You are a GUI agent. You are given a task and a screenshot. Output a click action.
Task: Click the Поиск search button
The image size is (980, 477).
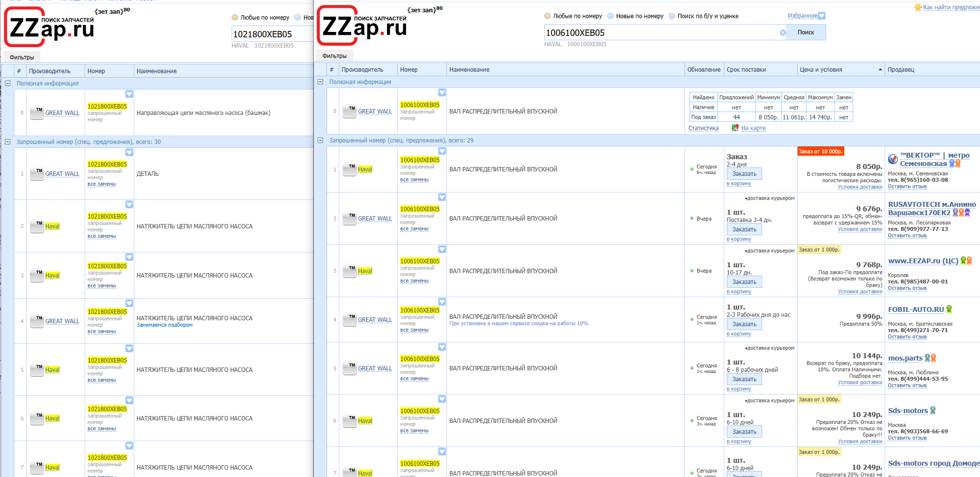pos(806,32)
